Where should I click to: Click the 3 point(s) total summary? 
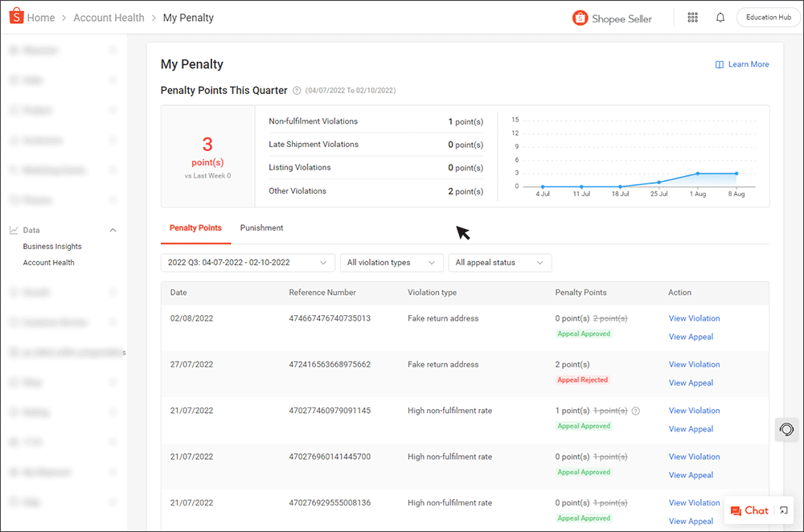(x=207, y=157)
